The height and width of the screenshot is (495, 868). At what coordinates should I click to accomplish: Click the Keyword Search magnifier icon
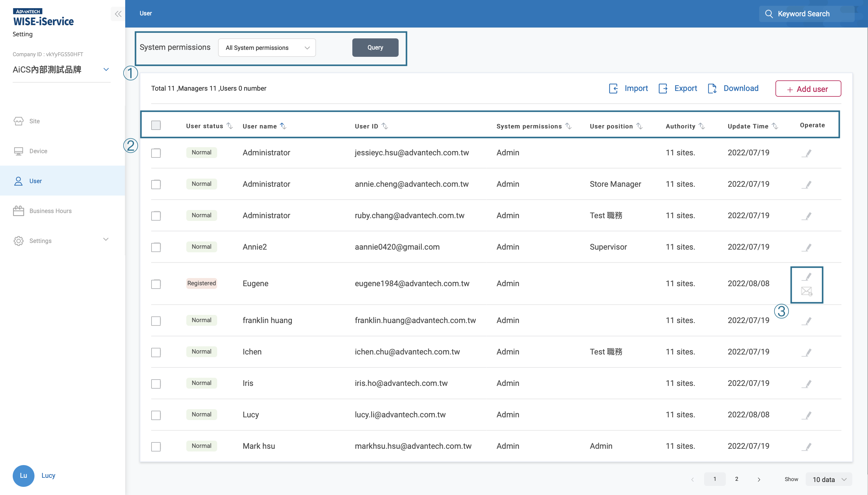(770, 14)
